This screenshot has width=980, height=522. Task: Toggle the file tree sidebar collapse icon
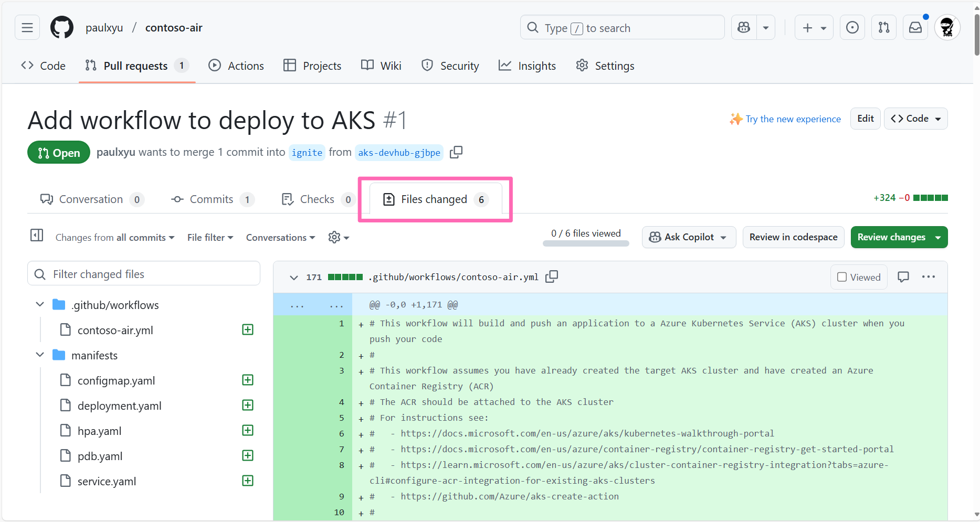click(x=37, y=236)
